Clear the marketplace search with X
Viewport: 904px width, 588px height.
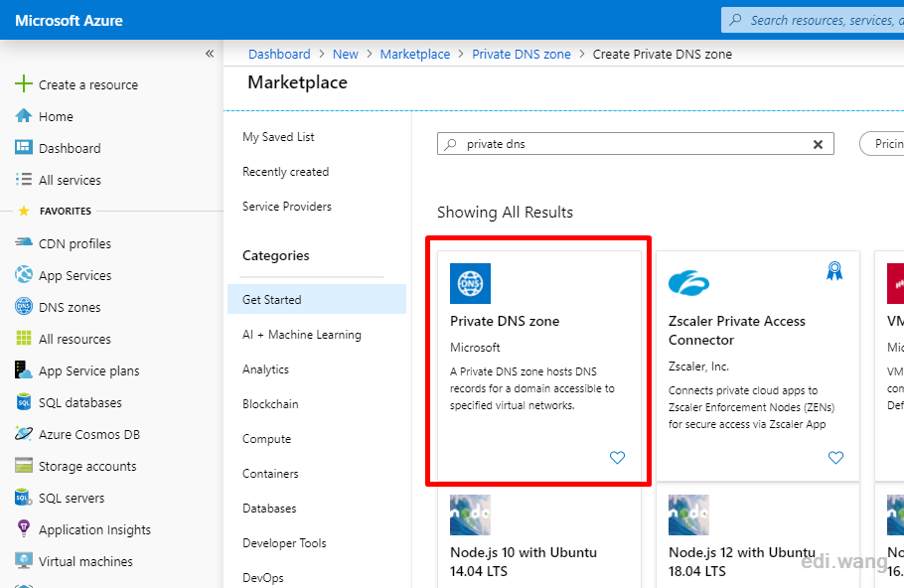(x=818, y=145)
